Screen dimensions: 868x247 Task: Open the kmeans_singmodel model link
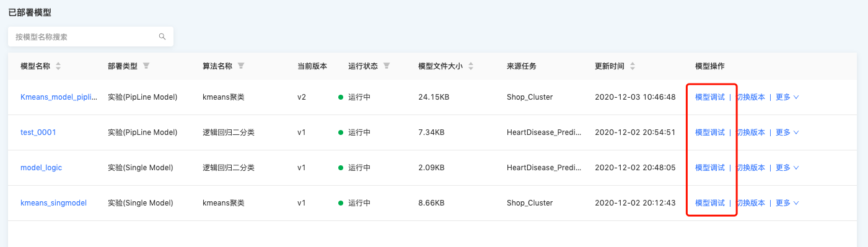(54, 203)
